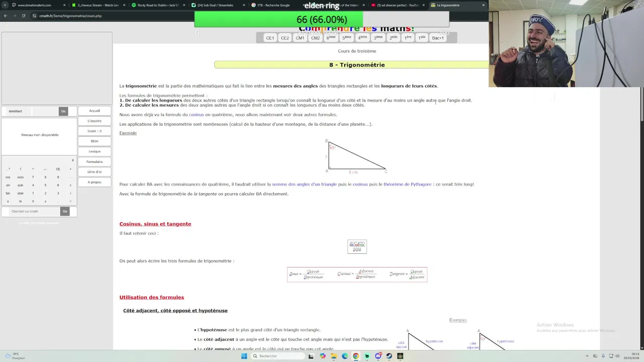
Task: Open Google Chrome from the taskbar
Action: [356, 356]
